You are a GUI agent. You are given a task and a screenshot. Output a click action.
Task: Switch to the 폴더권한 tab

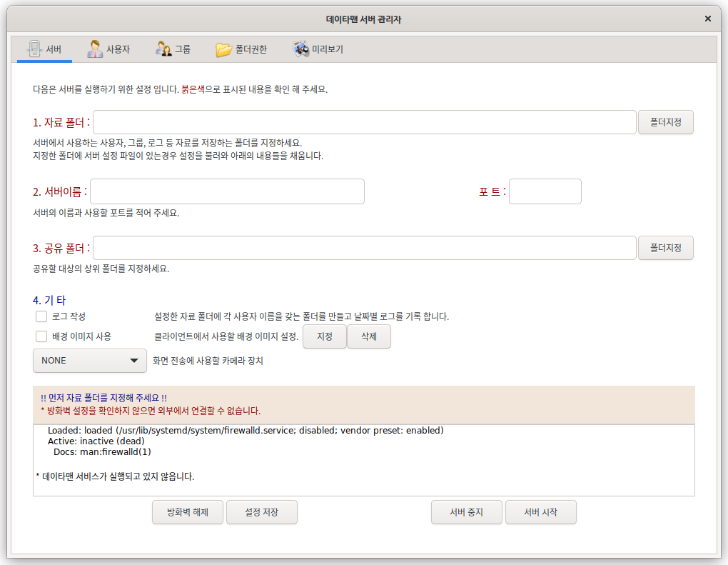pyautogui.click(x=241, y=49)
